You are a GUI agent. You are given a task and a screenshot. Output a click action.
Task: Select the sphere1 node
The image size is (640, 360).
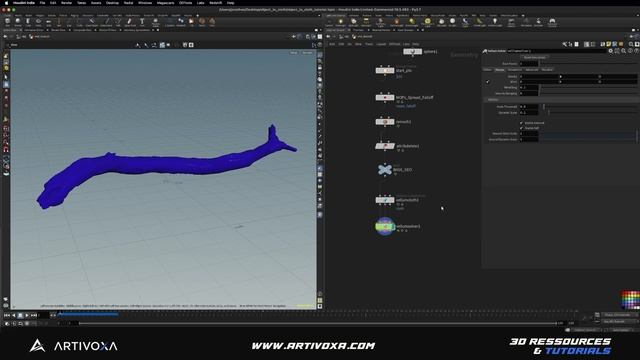coord(413,51)
